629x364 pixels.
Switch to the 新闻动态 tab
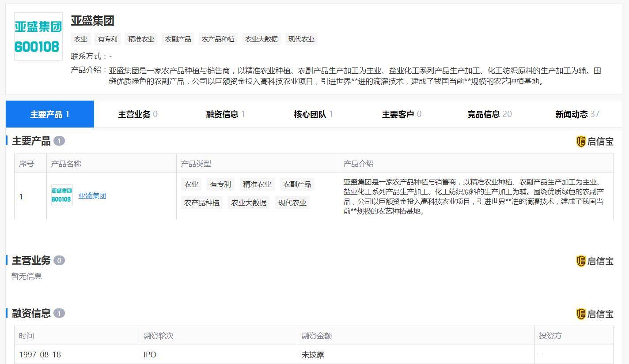click(577, 114)
